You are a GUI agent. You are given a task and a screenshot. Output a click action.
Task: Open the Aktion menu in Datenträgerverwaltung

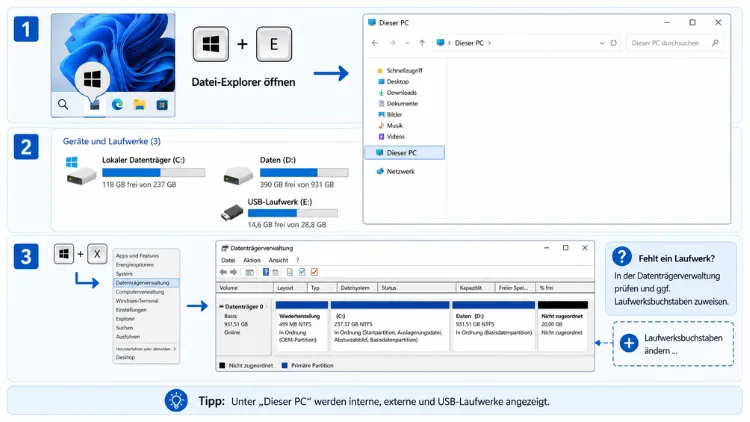[x=252, y=260]
